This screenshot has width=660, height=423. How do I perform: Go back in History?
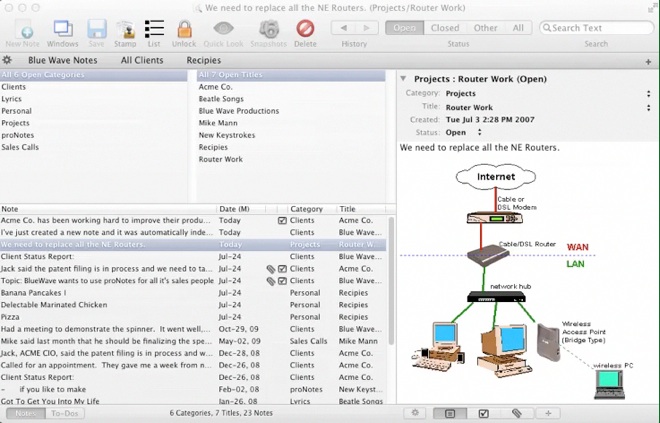tap(343, 28)
